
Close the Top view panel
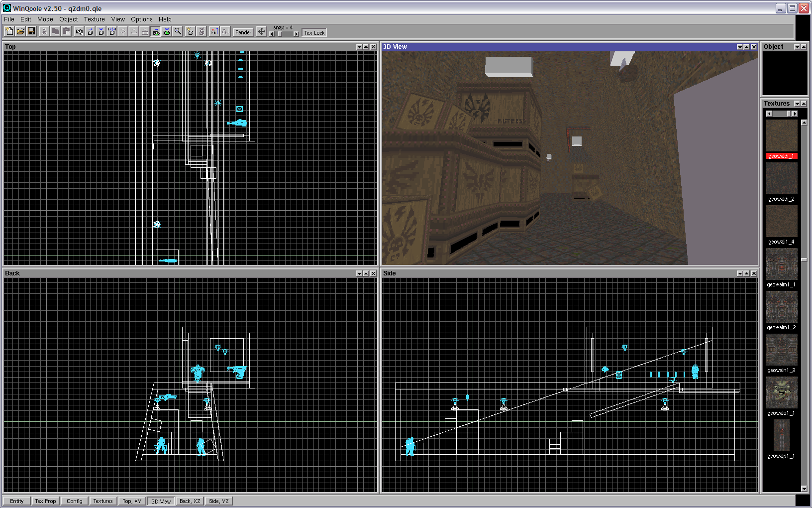pos(373,47)
